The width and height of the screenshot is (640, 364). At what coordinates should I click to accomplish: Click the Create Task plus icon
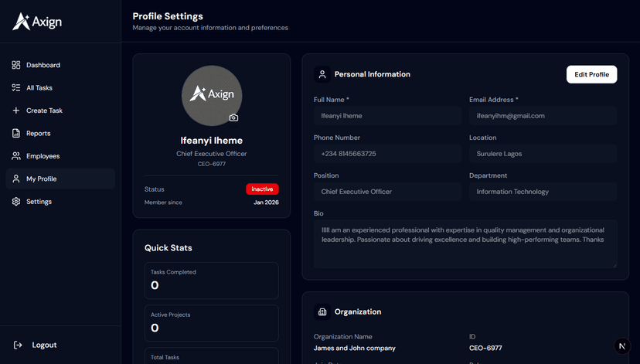pyautogui.click(x=16, y=111)
